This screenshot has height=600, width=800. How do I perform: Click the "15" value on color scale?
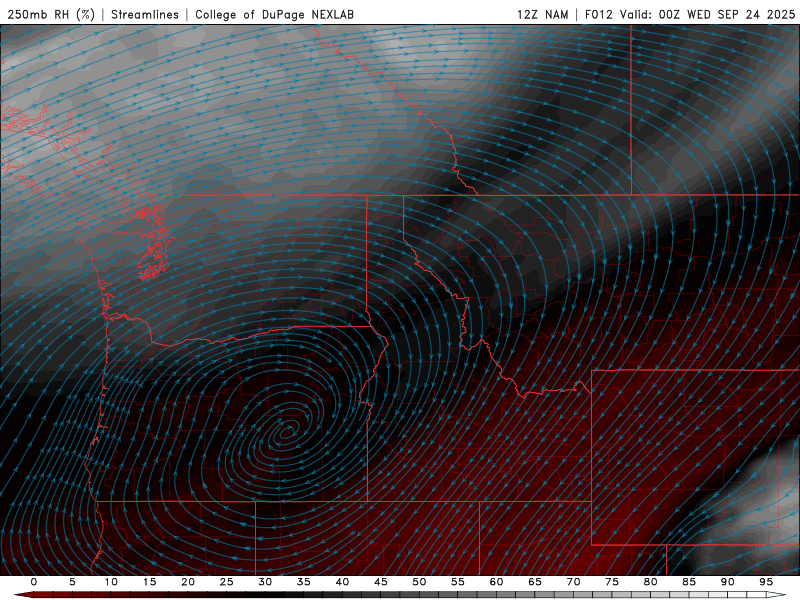coord(149,582)
